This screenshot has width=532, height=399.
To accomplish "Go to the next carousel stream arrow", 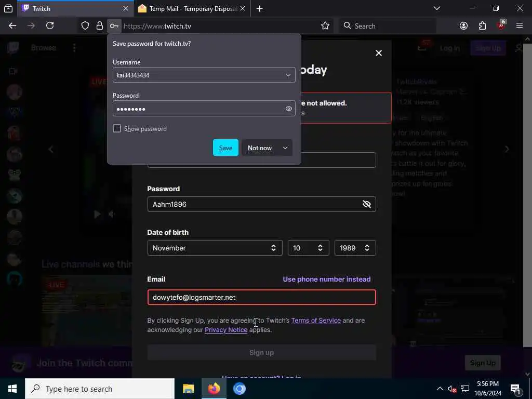I will (507, 149).
